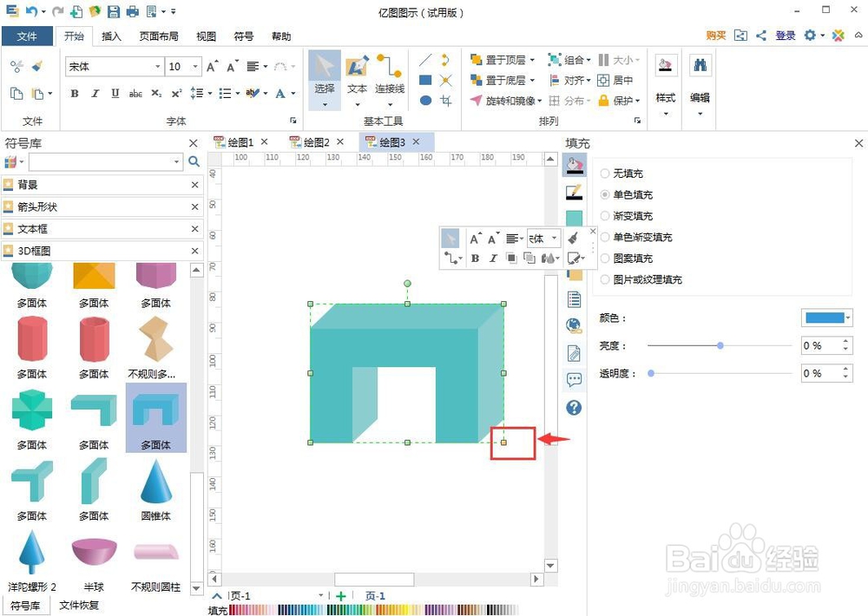The height and width of the screenshot is (616, 868).
Task: Toggle bold formatting on selected text
Action: 77,93
